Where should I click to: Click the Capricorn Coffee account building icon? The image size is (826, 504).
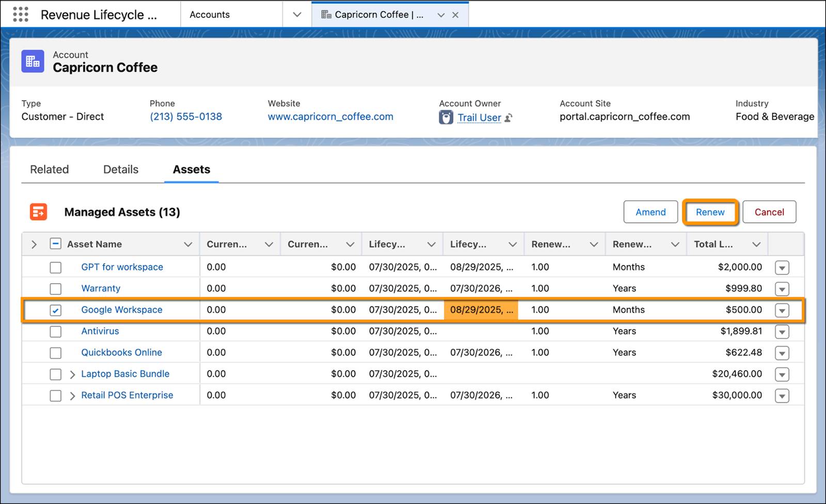coord(33,61)
